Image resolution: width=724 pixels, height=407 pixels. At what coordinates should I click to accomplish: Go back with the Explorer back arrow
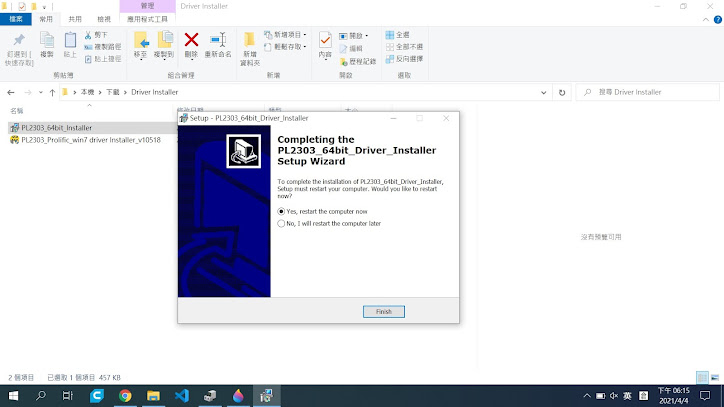pyautogui.click(x=11, y=92)
